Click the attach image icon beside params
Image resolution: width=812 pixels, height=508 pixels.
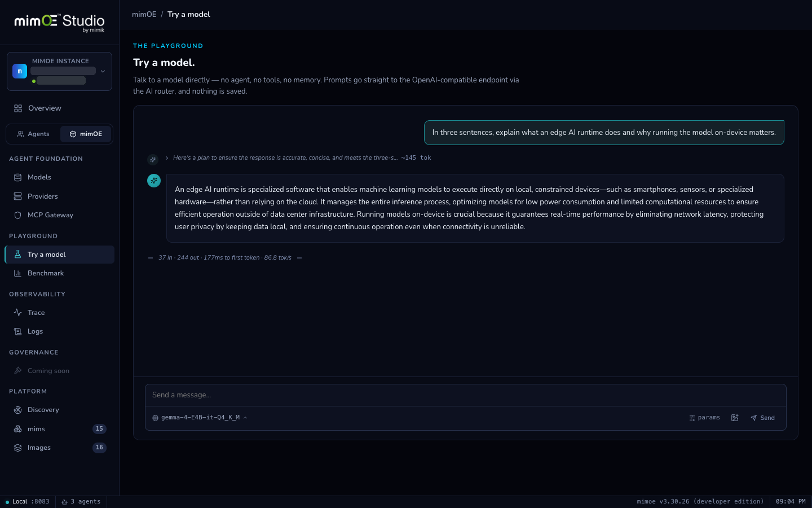[735, 418]
